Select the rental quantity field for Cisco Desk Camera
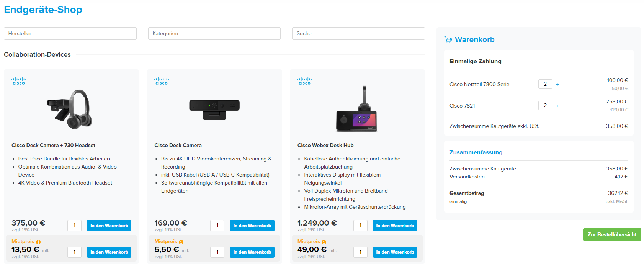The width and height of the screenshot is (644, 270). click(x=217, y=252)
